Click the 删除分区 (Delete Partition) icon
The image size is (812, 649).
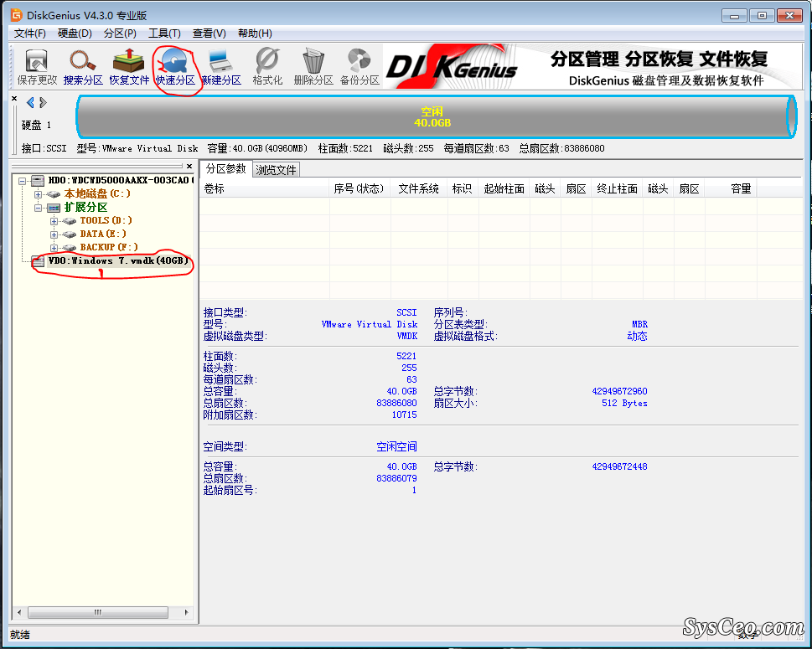[x=313, y=66]
